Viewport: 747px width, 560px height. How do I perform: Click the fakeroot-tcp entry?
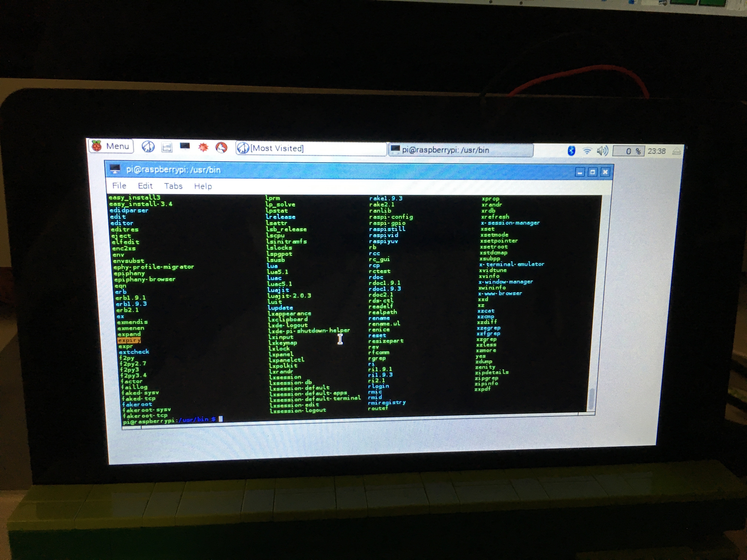tap(145, 416)
